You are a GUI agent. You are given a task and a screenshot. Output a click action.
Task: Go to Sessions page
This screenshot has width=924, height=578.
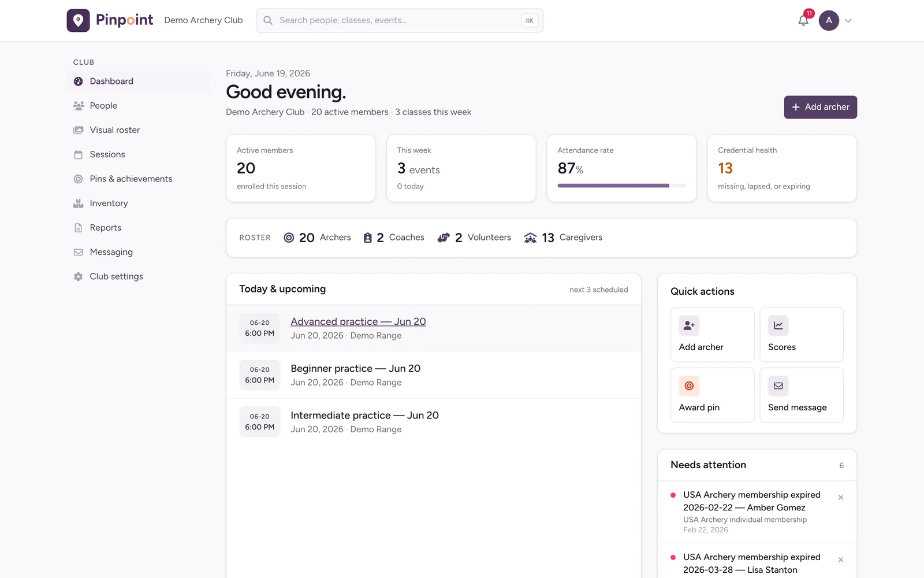point(139,154)
